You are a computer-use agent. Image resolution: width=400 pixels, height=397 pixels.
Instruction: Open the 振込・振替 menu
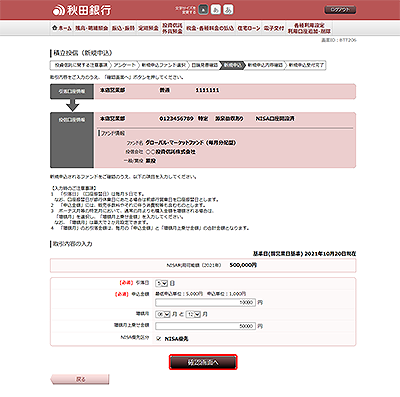coord(123,28)
